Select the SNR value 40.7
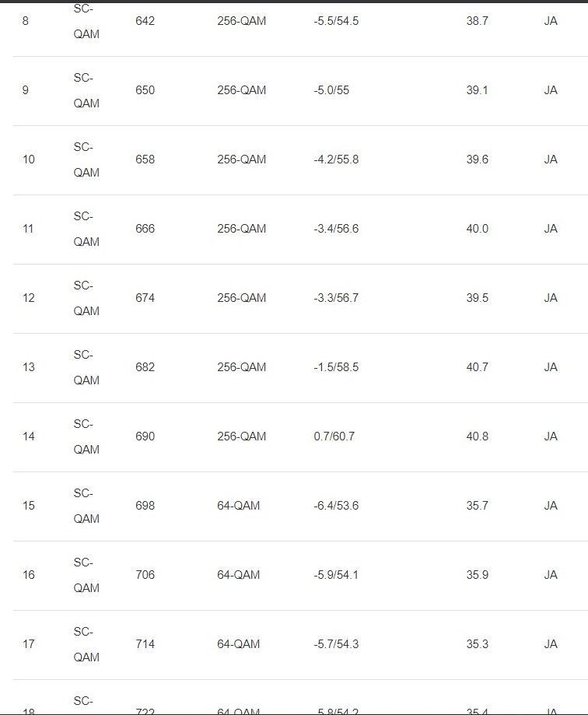Screen dimensions: 588x715 pyautogui.click(x=477, y=367)
